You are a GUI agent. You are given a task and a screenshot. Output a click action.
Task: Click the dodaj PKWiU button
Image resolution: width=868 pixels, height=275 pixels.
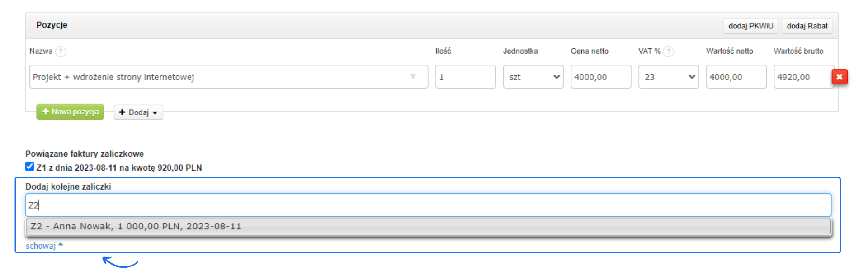[x=750, y=26]
